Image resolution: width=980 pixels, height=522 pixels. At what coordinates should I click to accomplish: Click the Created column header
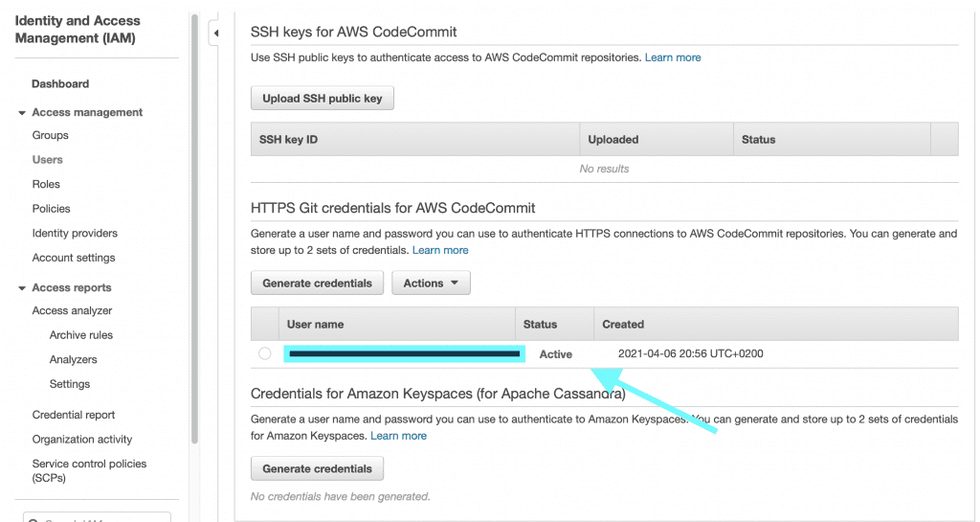(x=775, y=324)
